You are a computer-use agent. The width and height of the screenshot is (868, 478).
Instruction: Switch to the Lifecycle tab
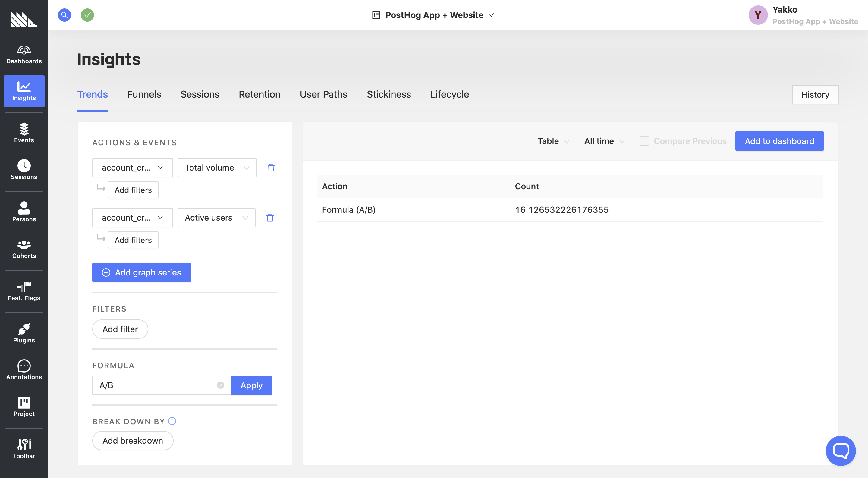pyautogui.click(x=449, y=94)
